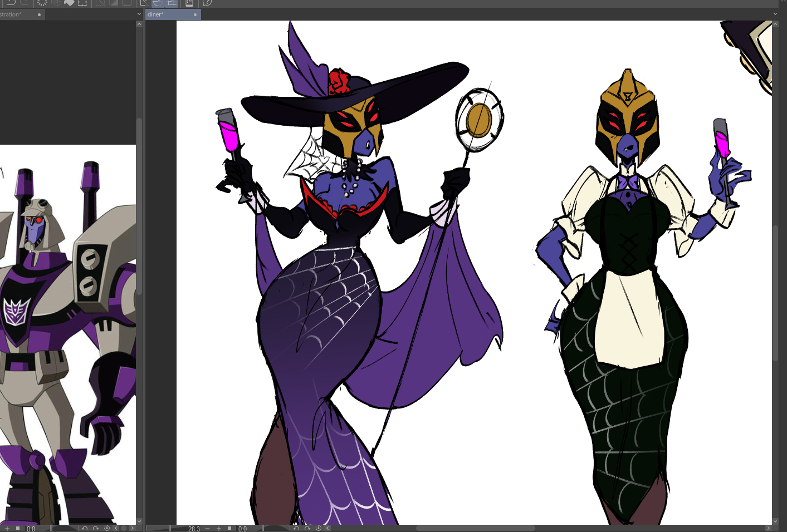
Task: Open the Clip Studio support speech-bubble icon
Action: pos(207,2)
